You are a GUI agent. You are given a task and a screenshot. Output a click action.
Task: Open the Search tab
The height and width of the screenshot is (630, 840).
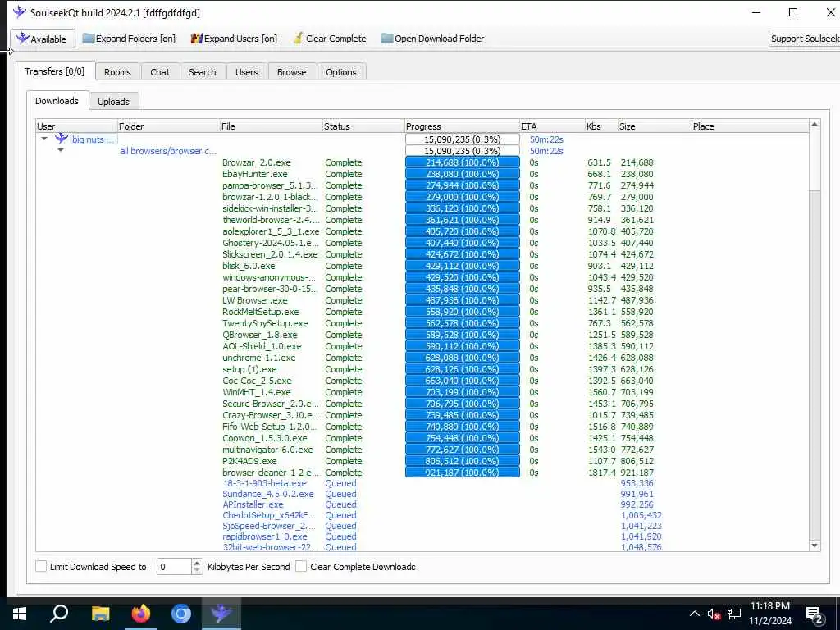tap(202, 72)
